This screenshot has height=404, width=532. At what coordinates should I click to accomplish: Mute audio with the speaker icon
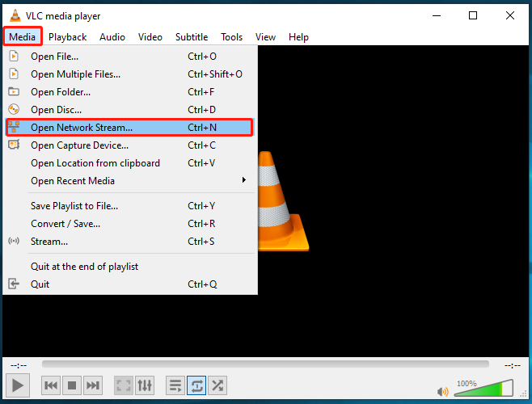(443, 392)
